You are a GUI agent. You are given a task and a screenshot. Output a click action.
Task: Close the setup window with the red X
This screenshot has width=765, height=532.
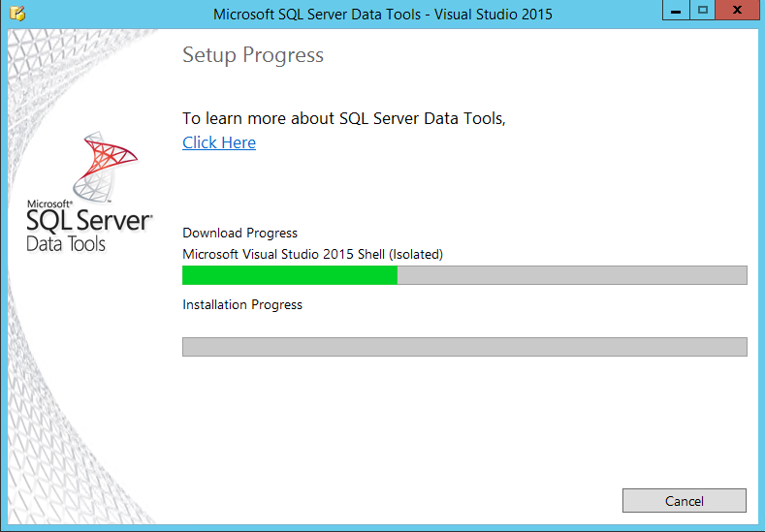click(738, 10)
